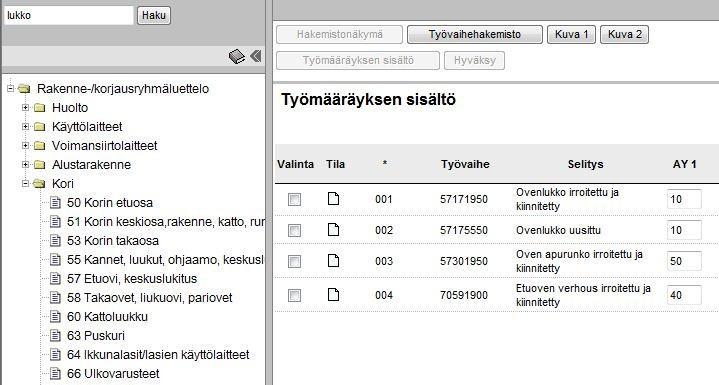Edit AY 1 value for row 001

pos(684,199)
